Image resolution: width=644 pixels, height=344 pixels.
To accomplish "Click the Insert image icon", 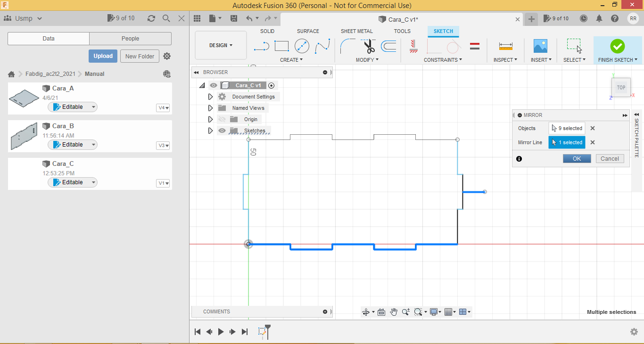I will point(540,46).
